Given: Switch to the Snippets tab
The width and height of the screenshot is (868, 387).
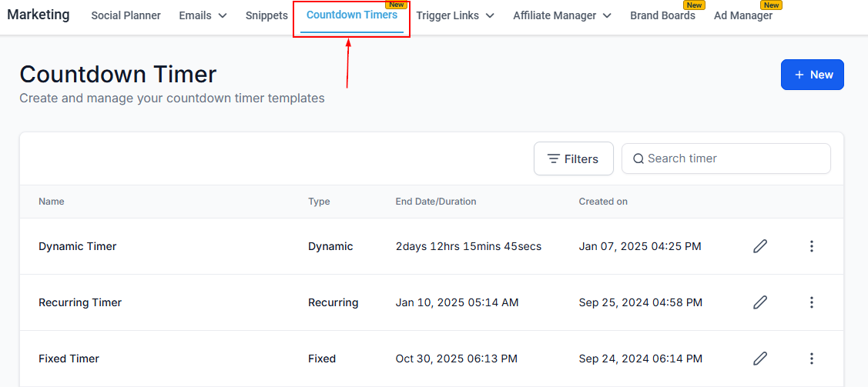Looking at the screenshot, I should click(266, 15).
